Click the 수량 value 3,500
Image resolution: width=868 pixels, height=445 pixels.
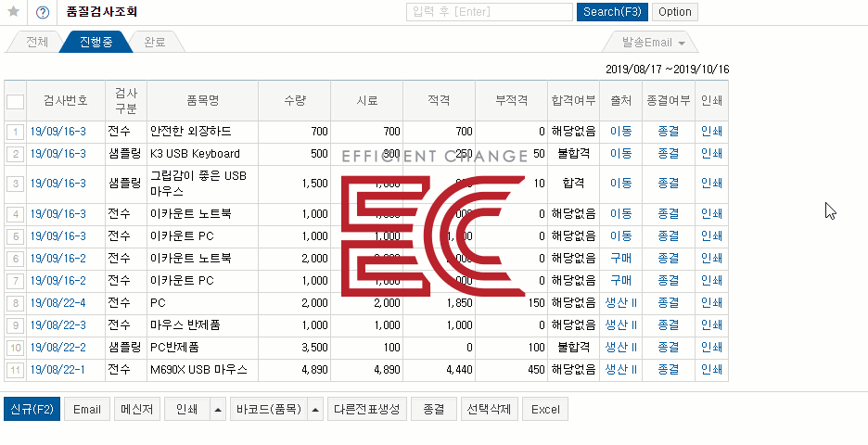pyautogui.click(x=315, y=348)
